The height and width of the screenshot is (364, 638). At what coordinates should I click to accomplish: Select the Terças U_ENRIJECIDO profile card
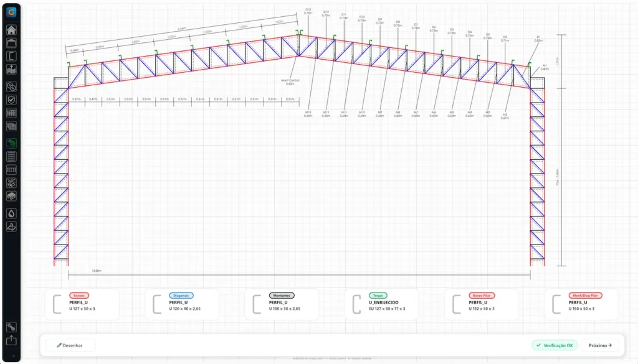click(382, 305)
